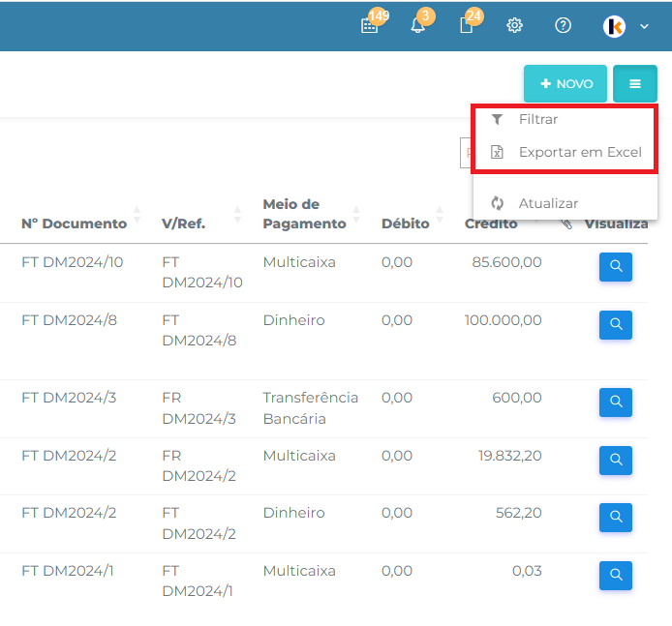The width and height of the screenshot is (672, 626).
Task: Click the user profile avatar
Action: tap(614, 26)
